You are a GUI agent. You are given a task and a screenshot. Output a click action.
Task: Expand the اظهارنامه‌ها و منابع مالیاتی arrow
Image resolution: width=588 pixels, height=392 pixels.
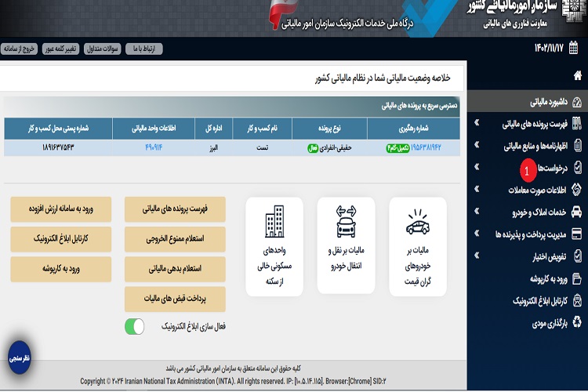tap(477, 146)
